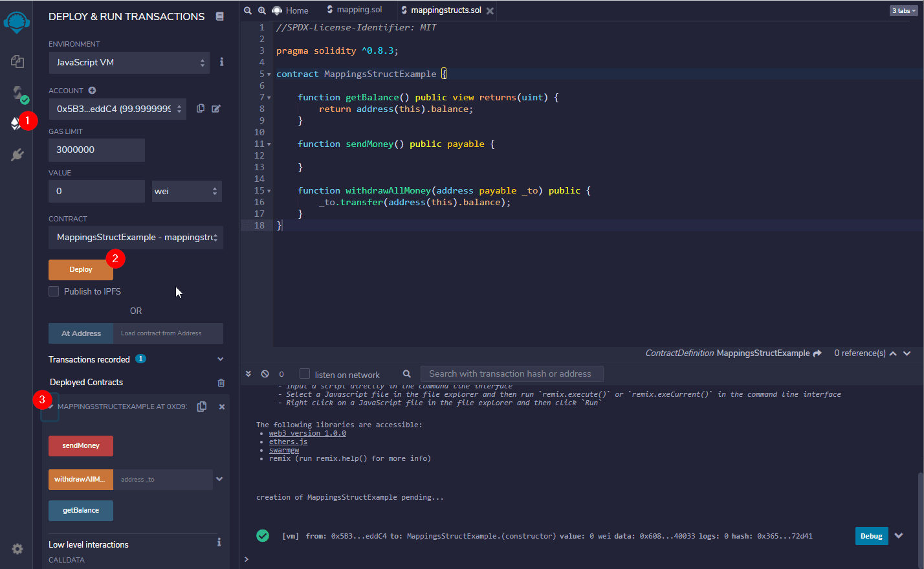Click the pending transactions counter 0
Screen dimensions: 924x569
281,374
